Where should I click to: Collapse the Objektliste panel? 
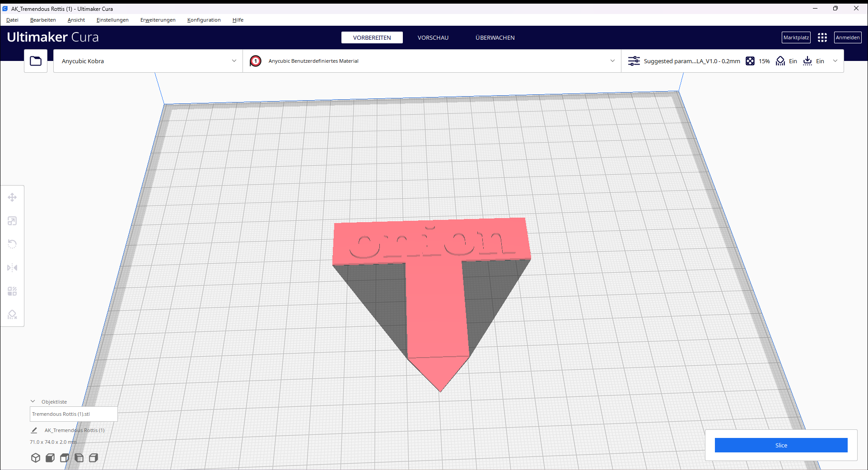33,401
